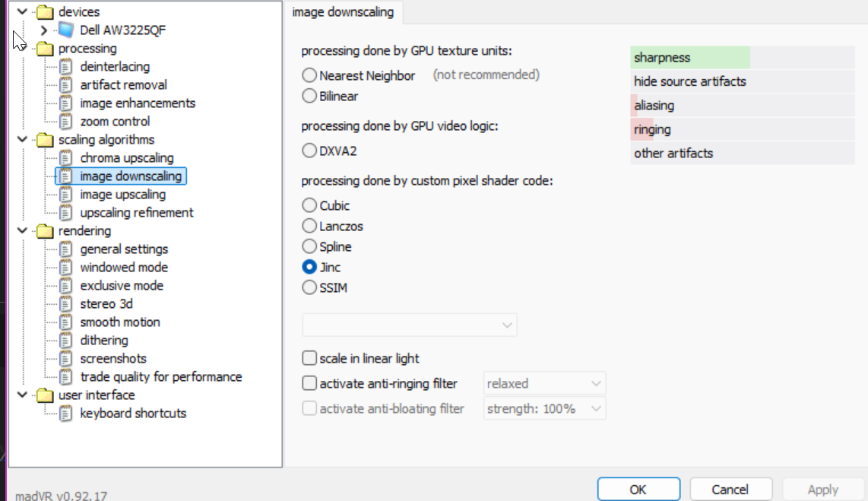This screenshot has width=868, height=501.
Task: Click the keyboard shortcuts page icon
Action: click(x=67, y=414)
